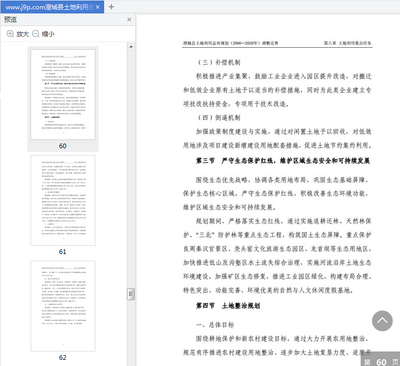Image resolution: width=400 pixels, height=366 pixels.
Task: Select page 62 thumbnail
Action: (x=63, y=306)
